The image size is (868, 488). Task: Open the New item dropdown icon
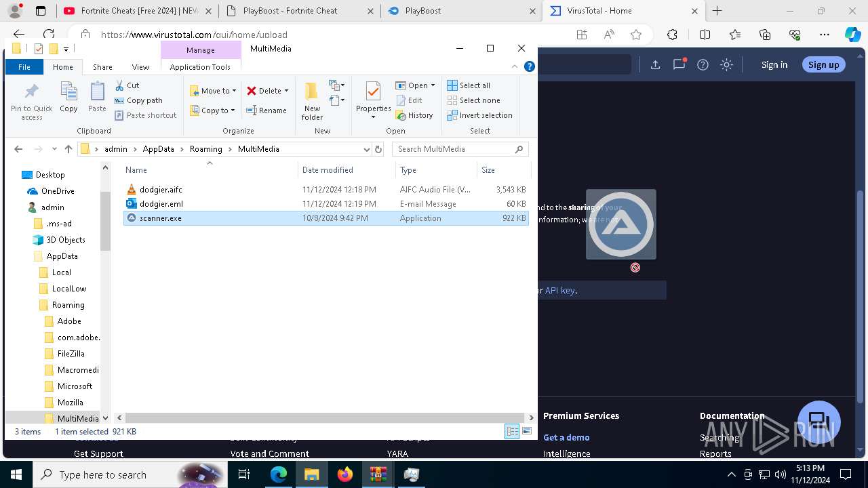[337, 85]
